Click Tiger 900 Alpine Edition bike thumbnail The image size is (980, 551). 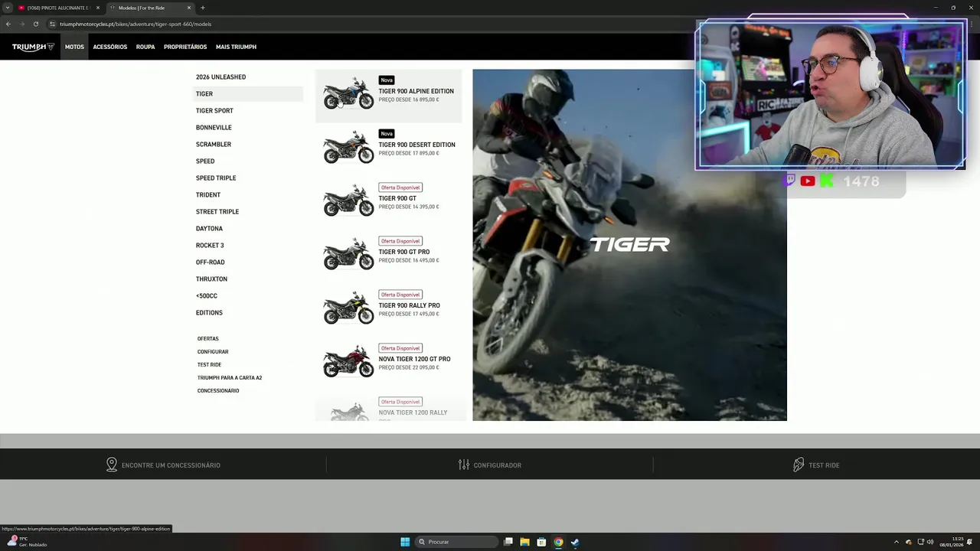click(x=348, y=93)
